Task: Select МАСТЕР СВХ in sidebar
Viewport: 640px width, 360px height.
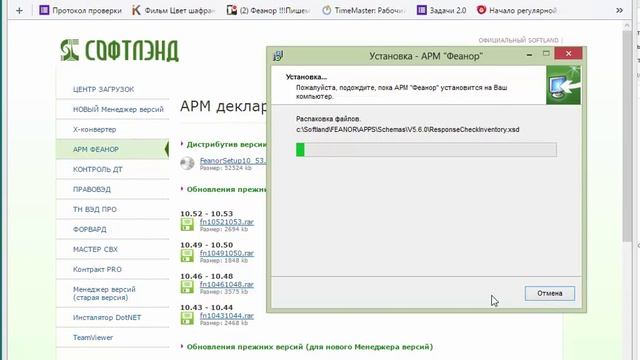Action: 95,249
